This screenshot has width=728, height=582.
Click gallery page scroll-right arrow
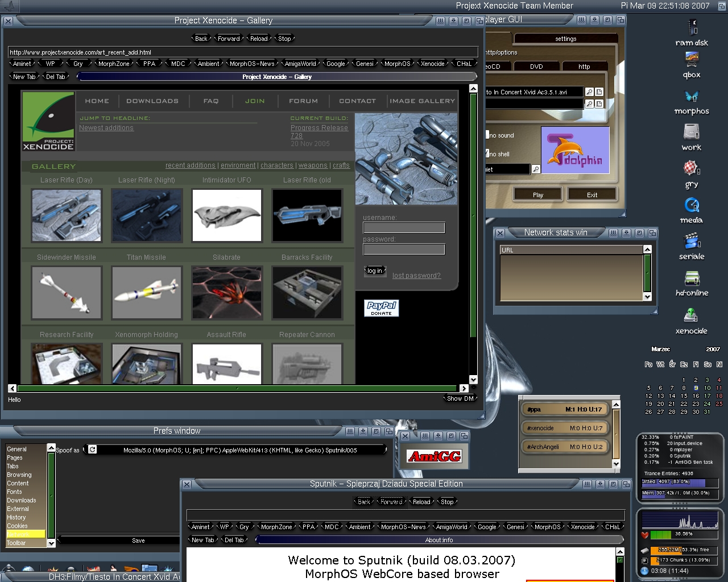click(x=464, y=388)
